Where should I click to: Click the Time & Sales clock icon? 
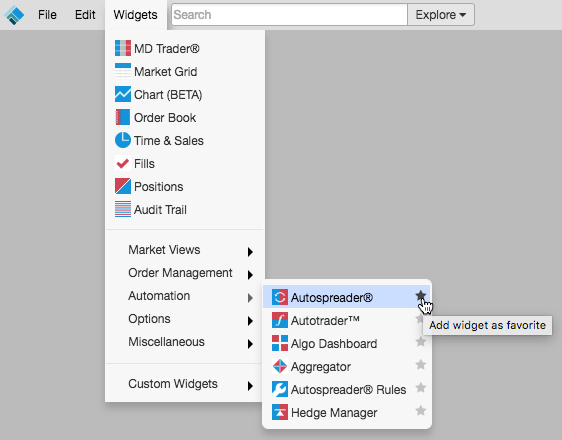[x=123, y=140]
